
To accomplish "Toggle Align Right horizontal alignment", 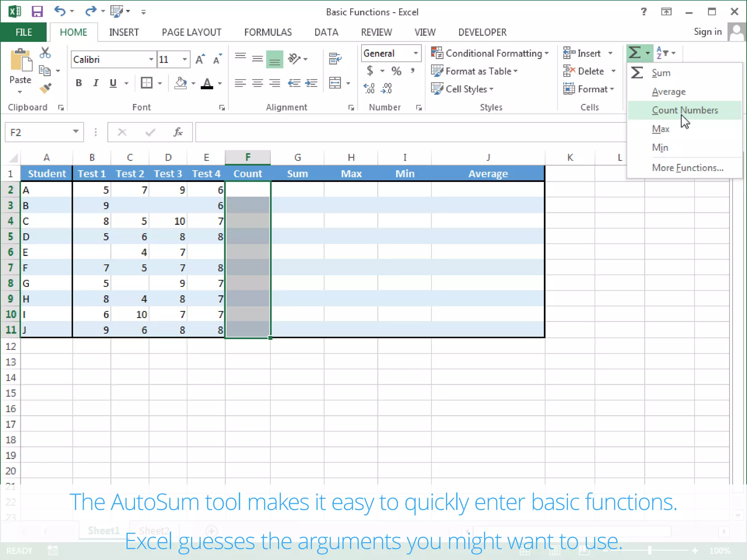I will (x=275, y=83).
